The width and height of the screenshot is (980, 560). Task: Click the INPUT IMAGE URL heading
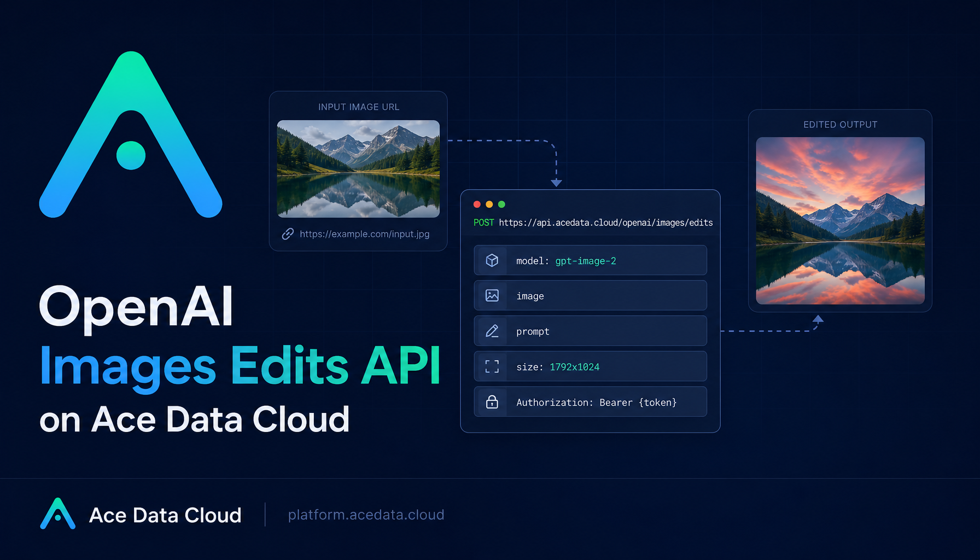[x=359, y=107]
